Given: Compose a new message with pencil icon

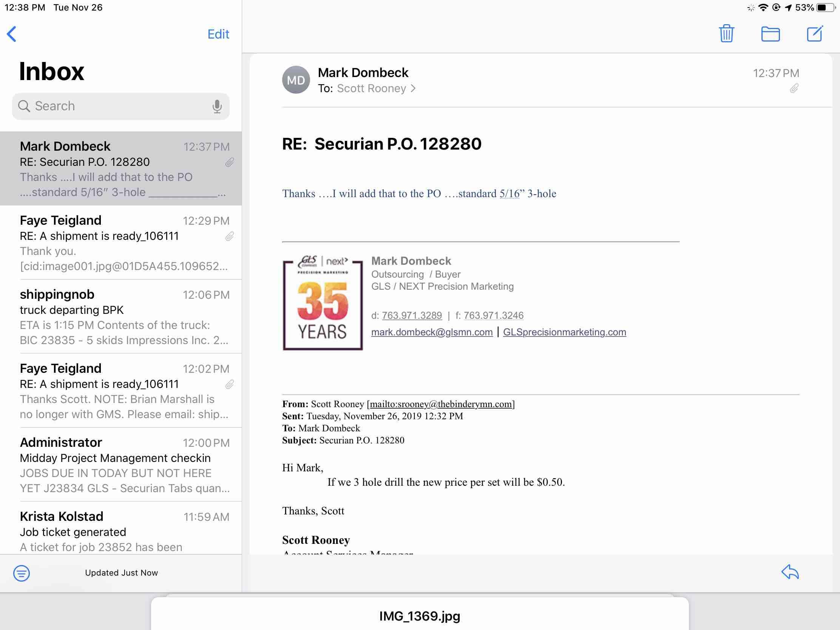Looking at the screenshot, I should (x=815, y=34).
